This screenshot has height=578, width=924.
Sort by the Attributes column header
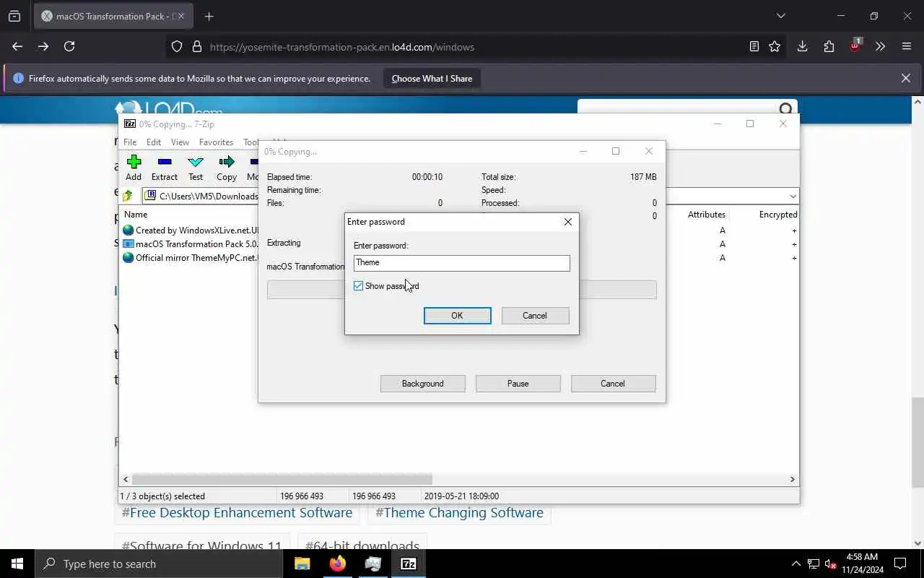[x=706, y=215]
